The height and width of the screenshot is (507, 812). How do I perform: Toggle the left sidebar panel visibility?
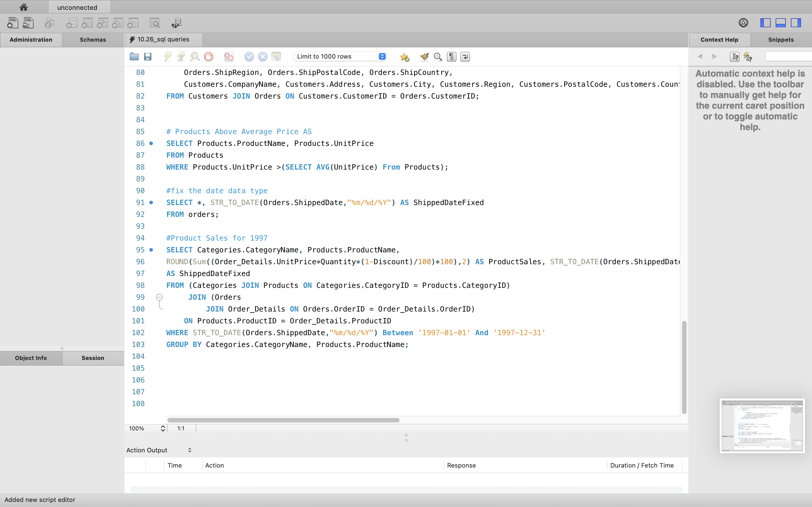(765, 23)
